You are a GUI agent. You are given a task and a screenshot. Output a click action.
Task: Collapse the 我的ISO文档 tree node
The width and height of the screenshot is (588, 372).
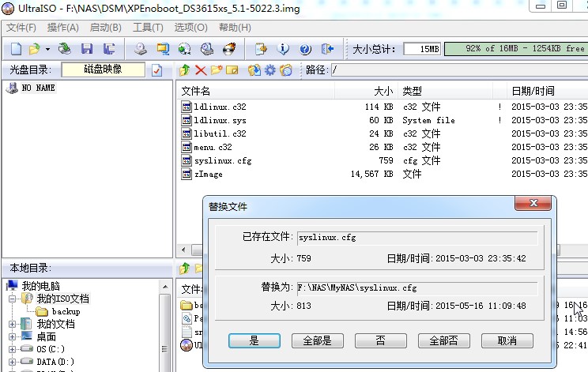12,299
